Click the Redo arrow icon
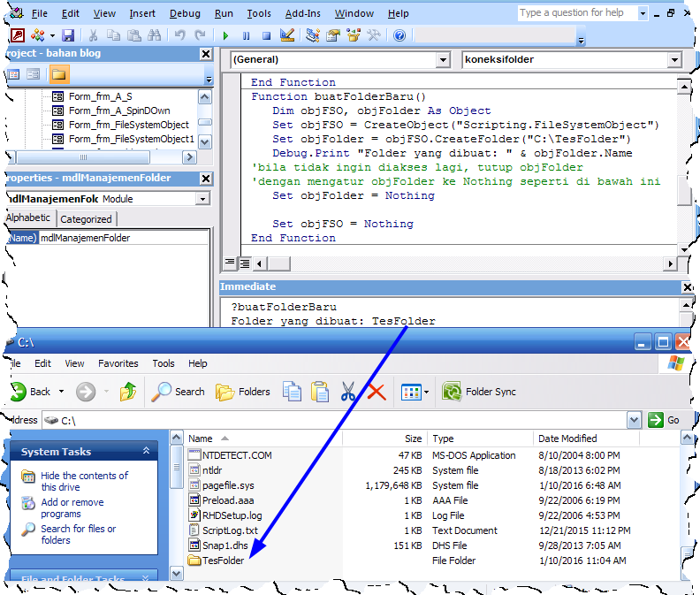This screenshot has width=700, height=595. pyautogui.click(x=200, y=35)
